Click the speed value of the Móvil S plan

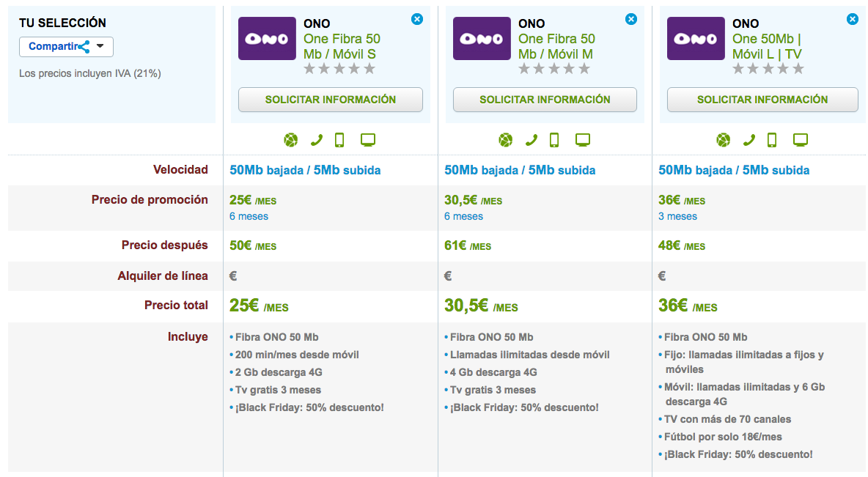tap(305, 170)
